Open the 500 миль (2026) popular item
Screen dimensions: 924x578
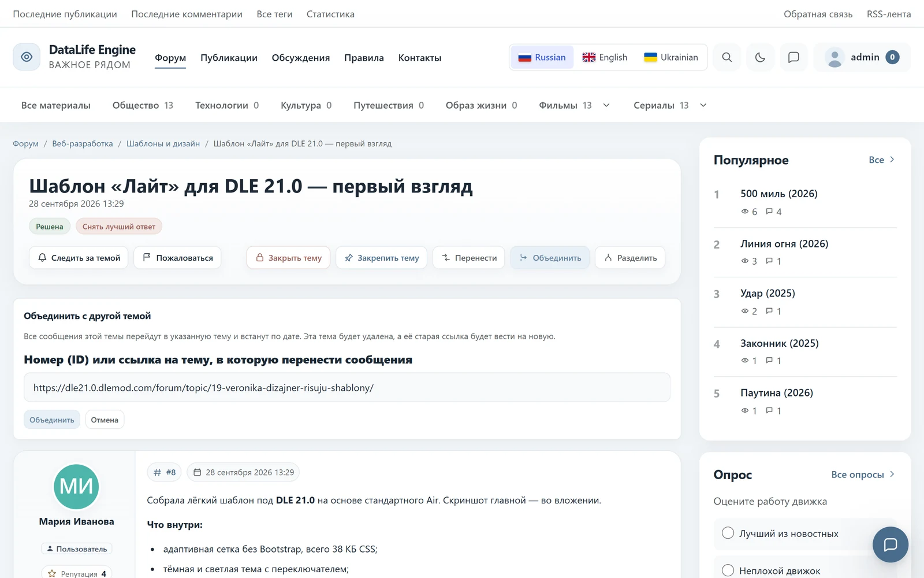779,194
